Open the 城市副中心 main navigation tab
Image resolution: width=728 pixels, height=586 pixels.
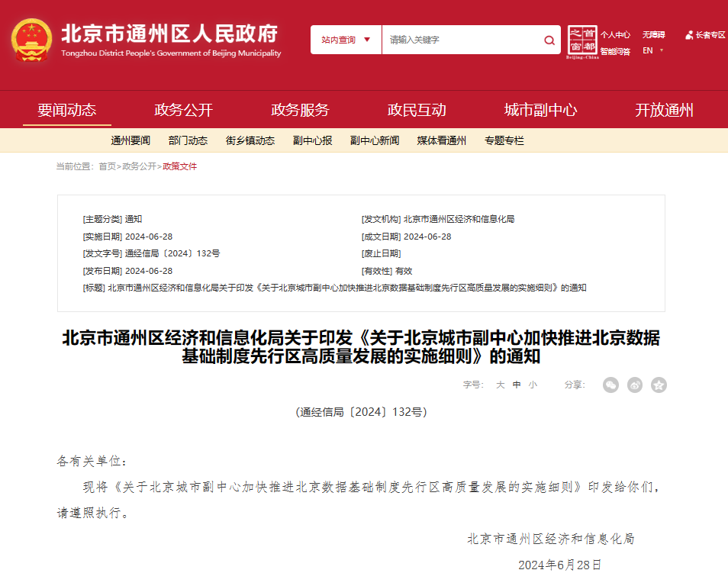[x=540, y=110]
